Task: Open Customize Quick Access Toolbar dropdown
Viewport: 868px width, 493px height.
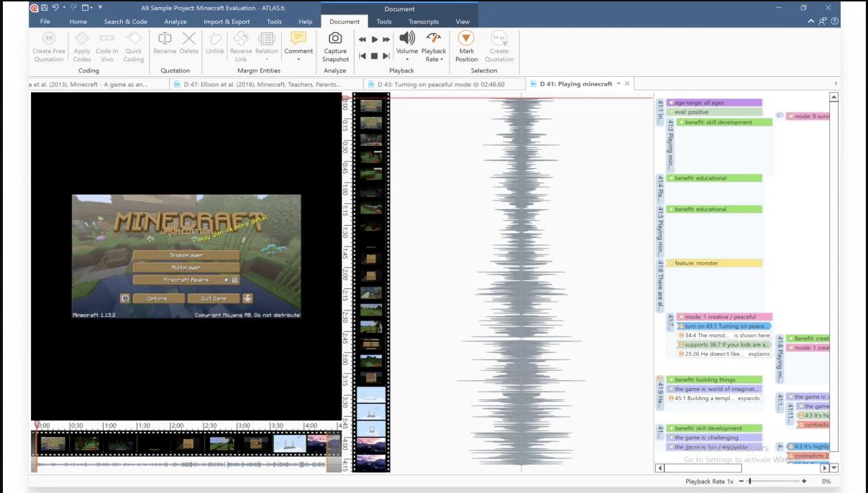Action: 100,9
